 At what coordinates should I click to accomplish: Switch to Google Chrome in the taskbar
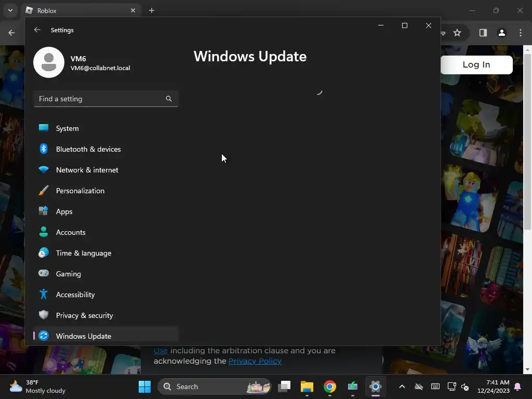point(330,387)
